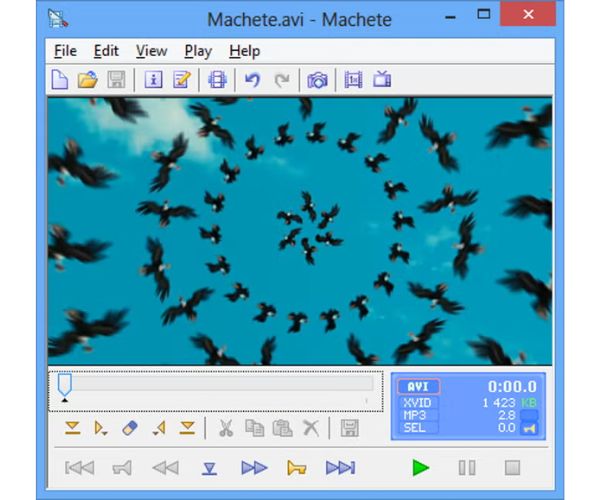This screenshot has height=500, width=600.
Task: Click the New file icon
Action: 60,80
